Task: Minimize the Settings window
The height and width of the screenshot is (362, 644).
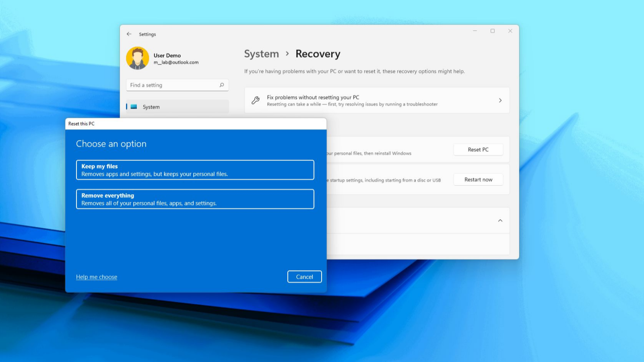Action: tap(475, 31)
